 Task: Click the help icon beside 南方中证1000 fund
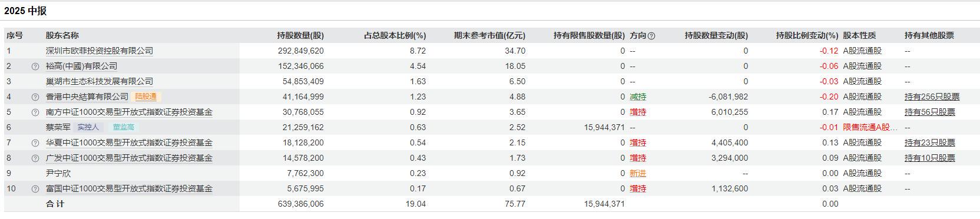click(x=35, y=112)
